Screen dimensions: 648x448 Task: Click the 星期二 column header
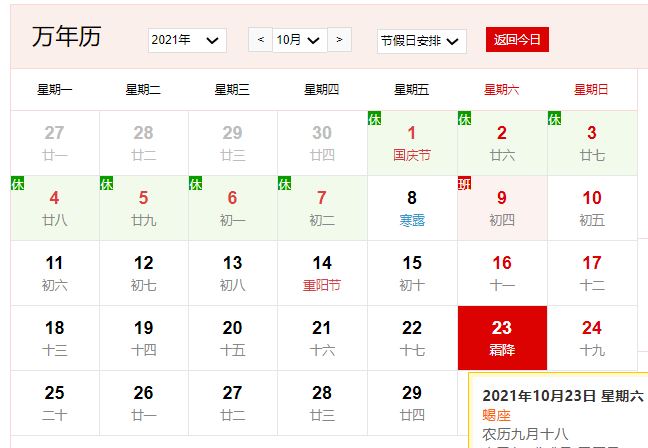pyautogui.click(x=143, y=90)
